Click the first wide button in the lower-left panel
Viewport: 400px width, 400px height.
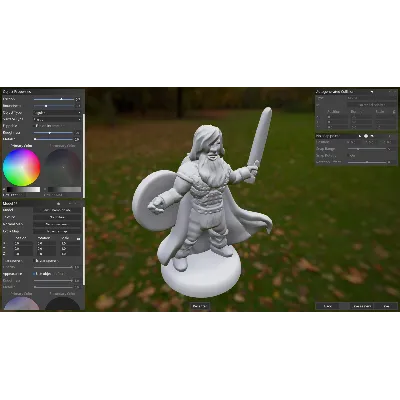(x=57, y=210)
